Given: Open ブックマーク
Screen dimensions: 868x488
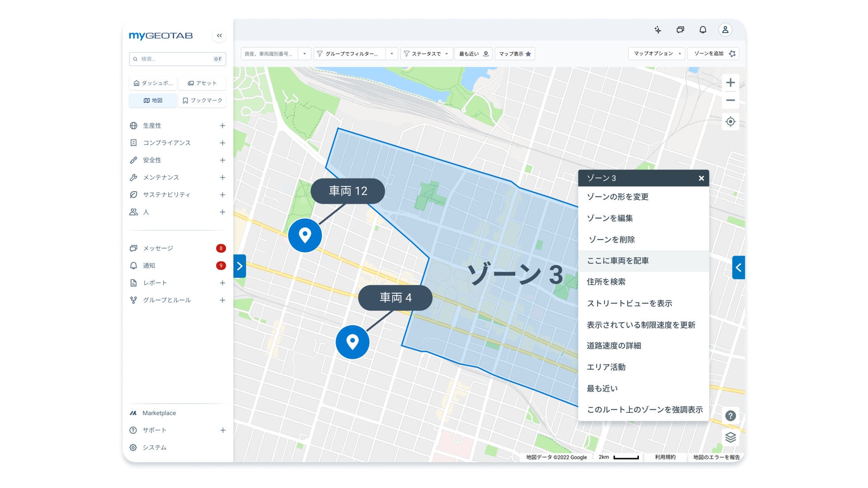Looking at the screenshot, I should click(x=203, y=100).
